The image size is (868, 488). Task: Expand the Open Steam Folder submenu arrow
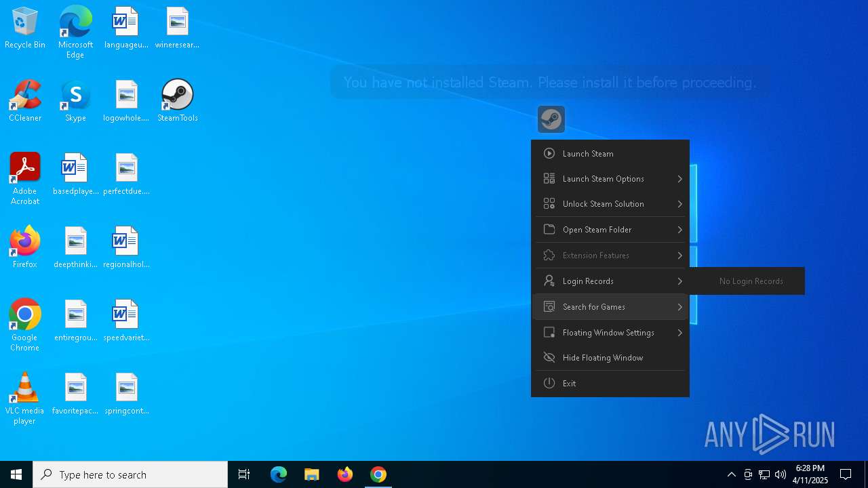(x=679, y=230)
